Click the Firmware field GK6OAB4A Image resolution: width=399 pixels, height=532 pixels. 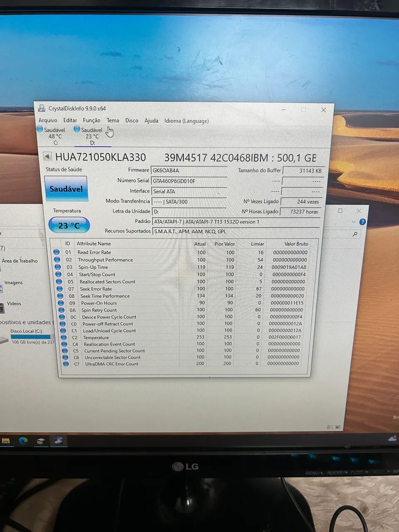click(189, 170)
